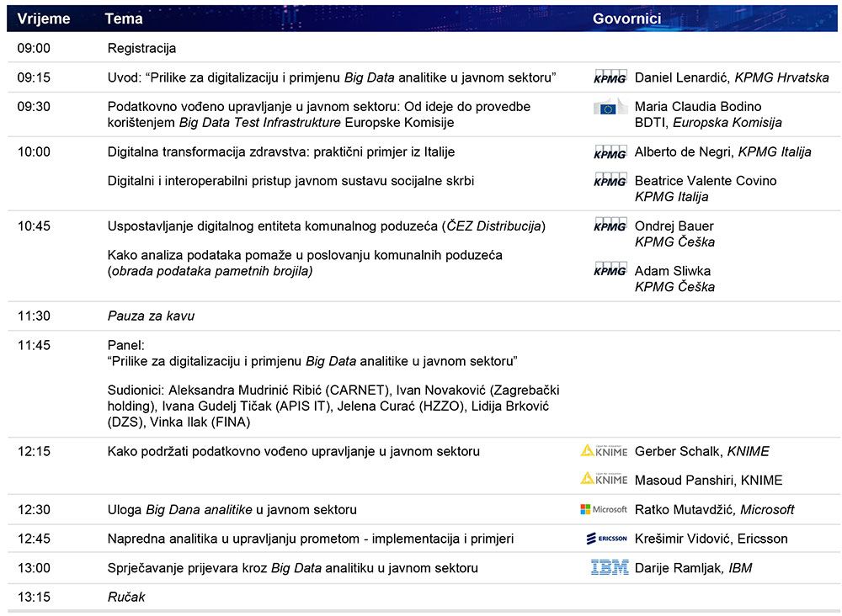Click the KPMG logo beside Ondrej Bauer
842x616 pixels.
coord(610,226)
